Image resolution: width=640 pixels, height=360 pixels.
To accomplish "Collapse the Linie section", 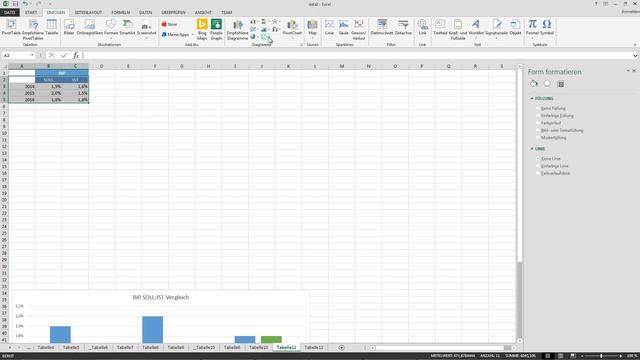I will [x=532, y=149].
